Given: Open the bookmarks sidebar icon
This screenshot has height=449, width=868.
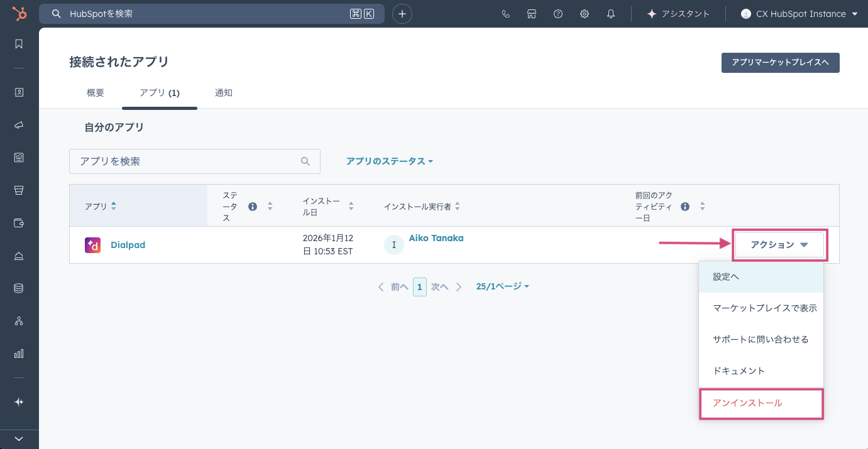Looking at the screenshot, I should (x=19, y=44).
